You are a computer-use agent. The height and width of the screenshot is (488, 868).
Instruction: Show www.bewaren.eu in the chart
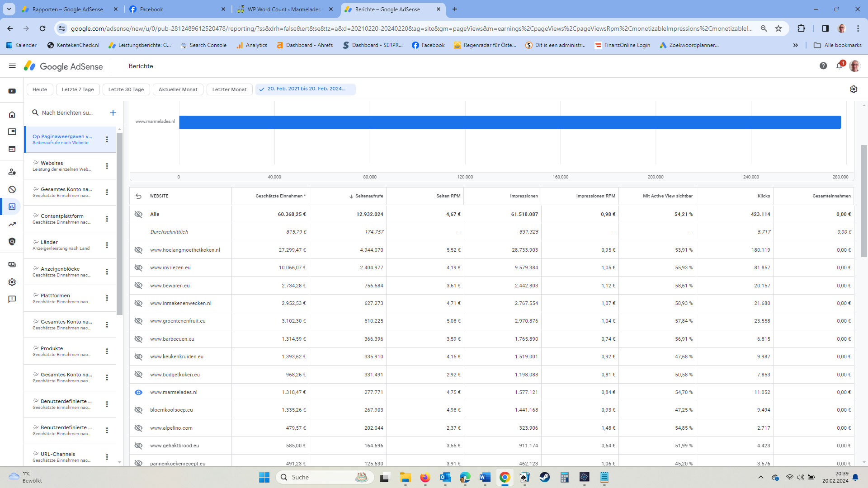click(x=139, y=286)
